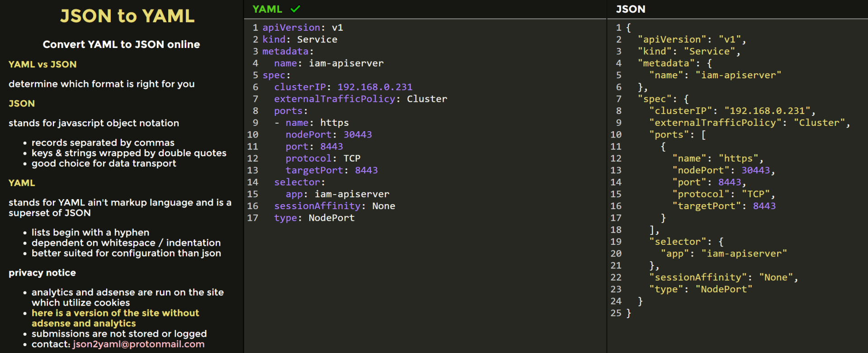Screen dimensions: 868x353
Task: Place cursor on "apiVersion: v1" in YAML editor
Action: pos(302,28)
